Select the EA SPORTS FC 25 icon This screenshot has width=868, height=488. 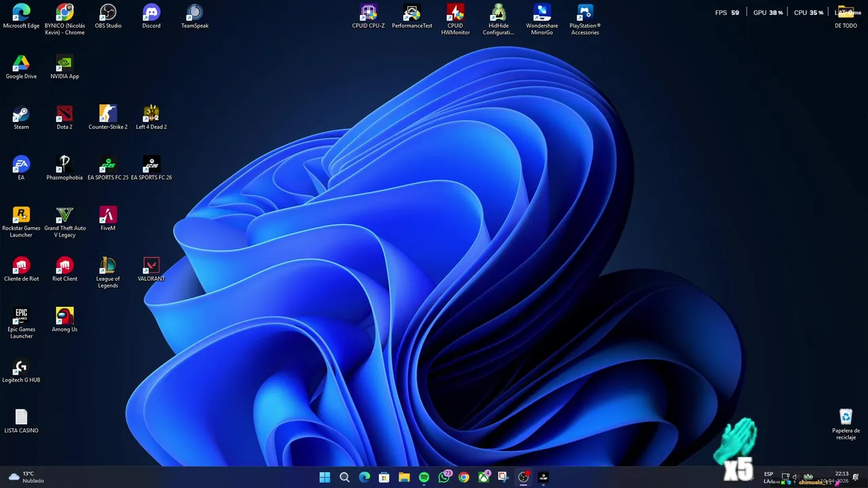108,169
